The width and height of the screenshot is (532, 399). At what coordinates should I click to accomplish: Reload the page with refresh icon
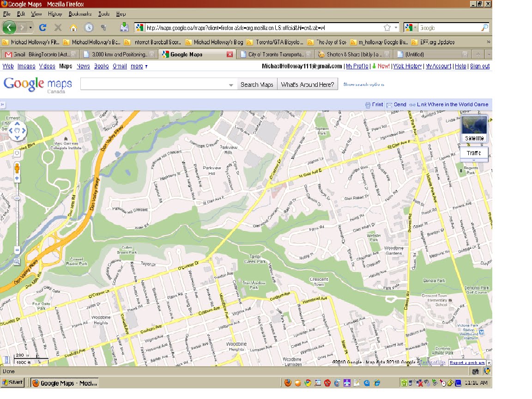coord(42,28)
